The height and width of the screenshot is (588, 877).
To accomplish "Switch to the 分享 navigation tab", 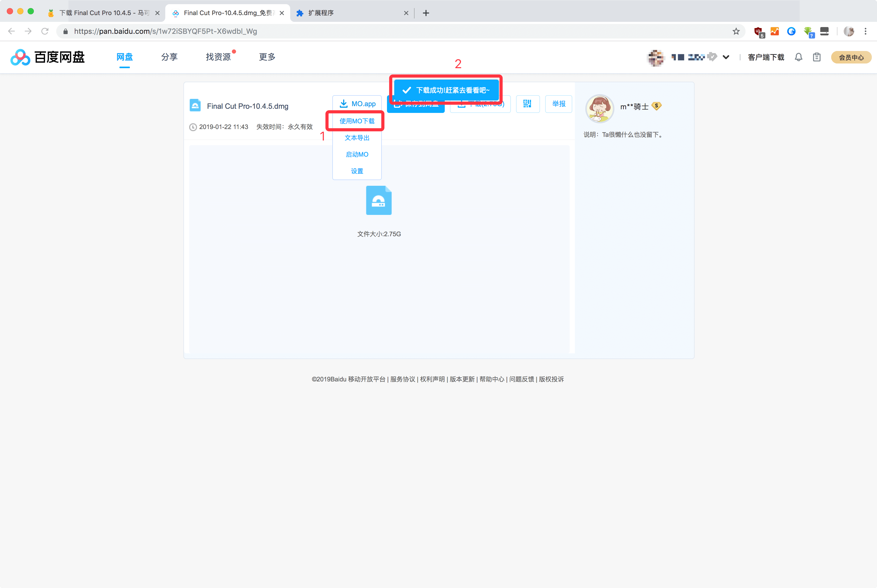I will click(169, 57).
